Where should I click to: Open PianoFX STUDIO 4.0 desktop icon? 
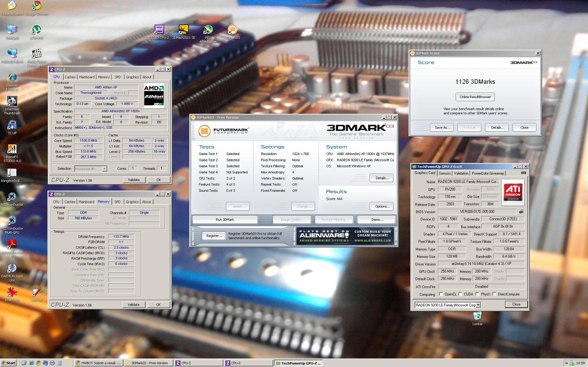click(x=12, y=153)
